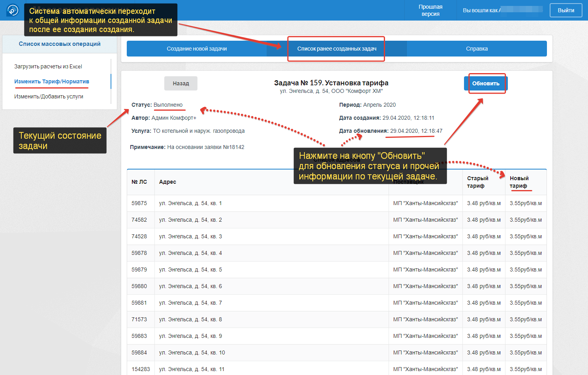Open 'Изменить/Добавить услуги' in sidebar

[49, 96]
